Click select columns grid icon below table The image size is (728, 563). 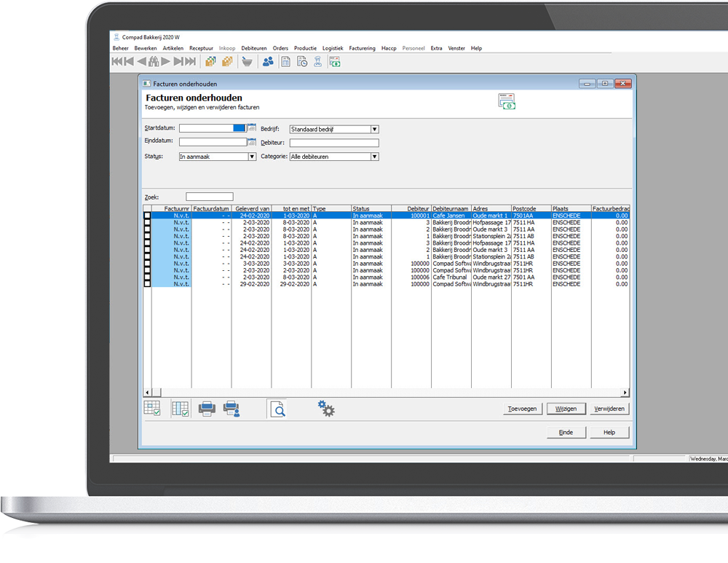180,409
